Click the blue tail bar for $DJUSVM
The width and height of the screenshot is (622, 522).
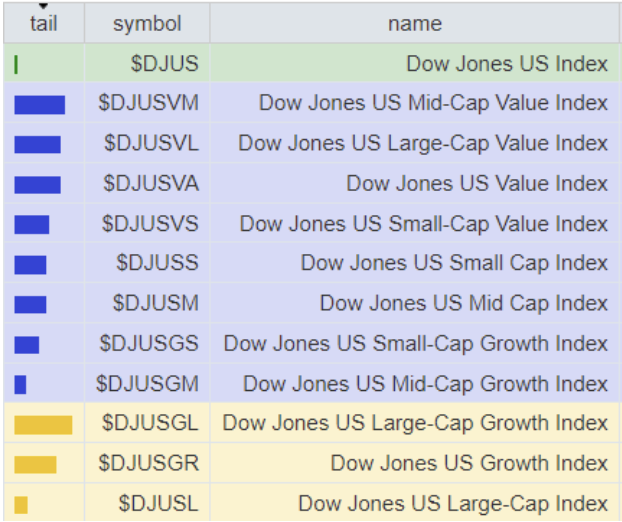39,104
